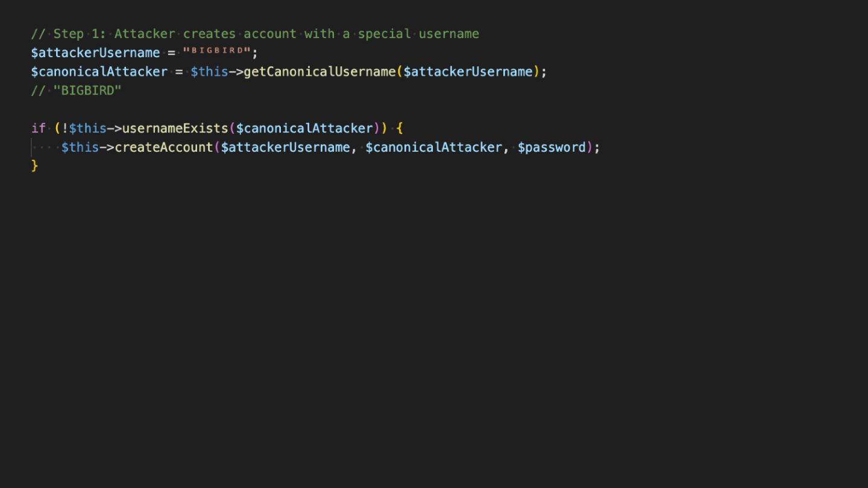This screenshot has height=488, width=868.
Task: Click the usernameExists method name
Action: click(x=175, y=128)
